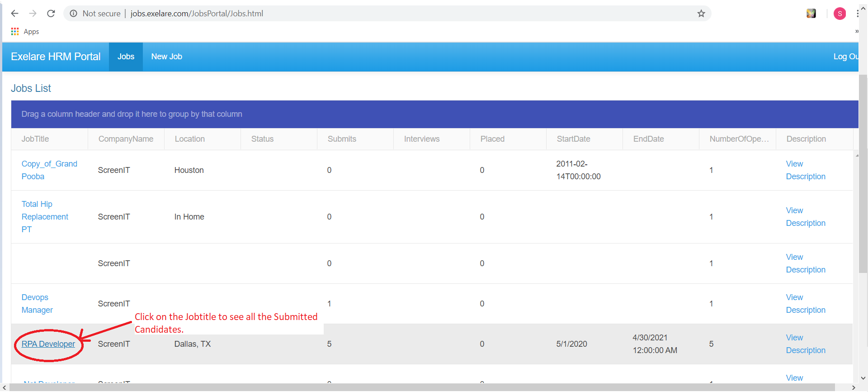Focus the address bar URL
This screenshot has width=868, height=392.
[x=197, y=14]
